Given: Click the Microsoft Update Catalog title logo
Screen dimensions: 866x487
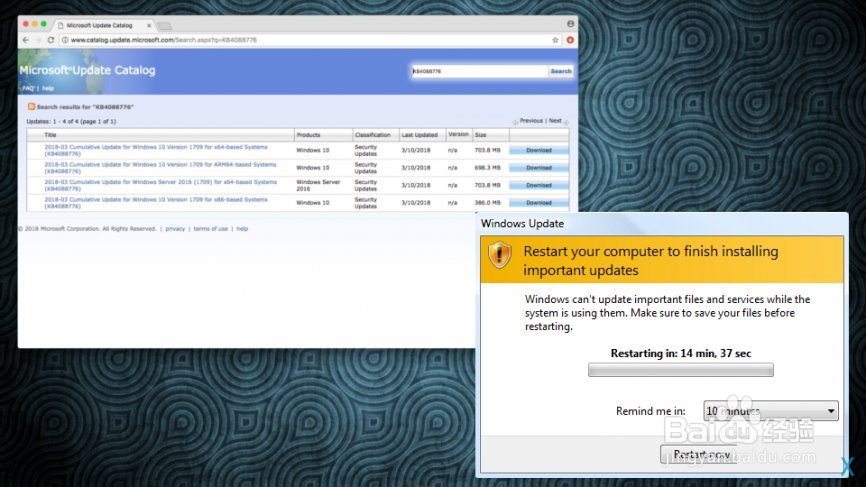Looking at the screenshot, I should tap(87, 70).
